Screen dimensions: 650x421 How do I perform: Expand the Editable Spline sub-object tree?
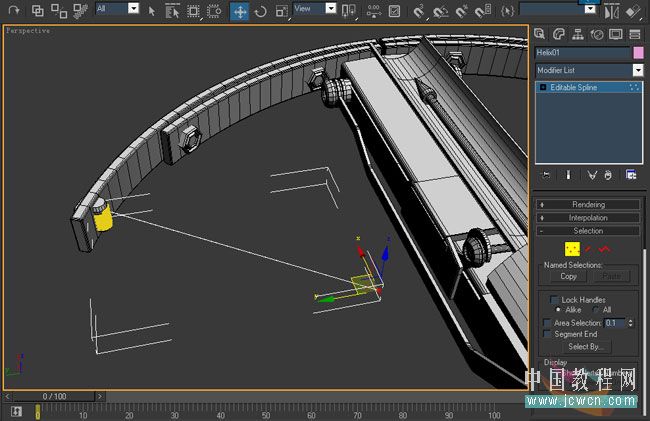point(543,87)
